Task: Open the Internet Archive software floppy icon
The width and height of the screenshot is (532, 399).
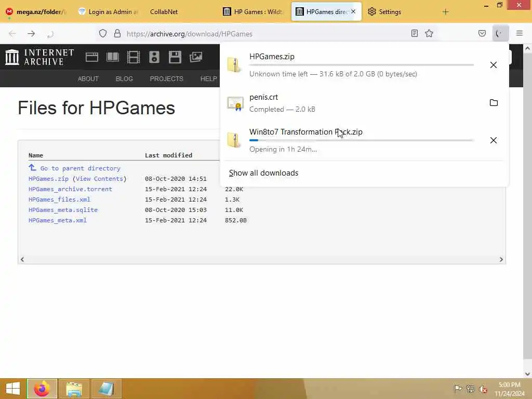Action: pyautogui.click(x=175, y=57)
